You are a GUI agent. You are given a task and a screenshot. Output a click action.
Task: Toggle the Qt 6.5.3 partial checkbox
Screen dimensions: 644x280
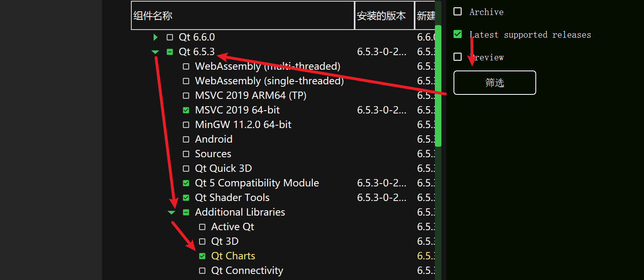(170, 52)
